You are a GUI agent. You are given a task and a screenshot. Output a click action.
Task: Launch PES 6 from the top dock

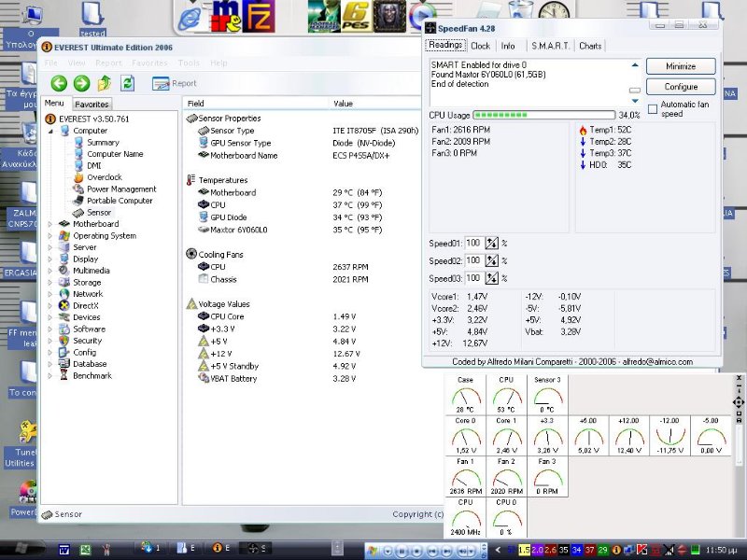click(x=356, y=16)
